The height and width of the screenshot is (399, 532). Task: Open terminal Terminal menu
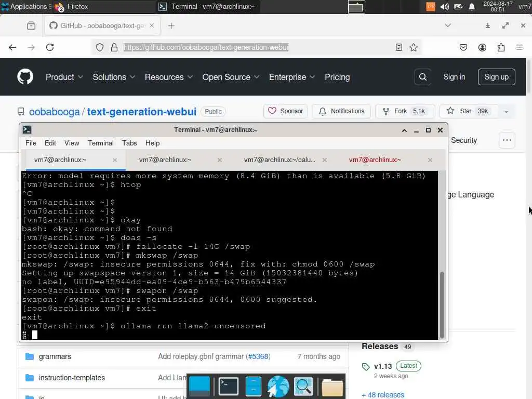[101, 143]
